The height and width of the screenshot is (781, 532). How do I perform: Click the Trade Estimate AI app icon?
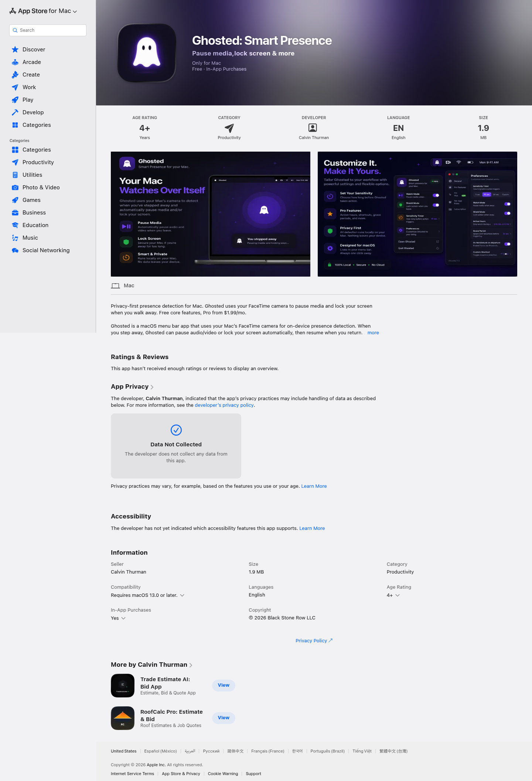pos(123,686)
